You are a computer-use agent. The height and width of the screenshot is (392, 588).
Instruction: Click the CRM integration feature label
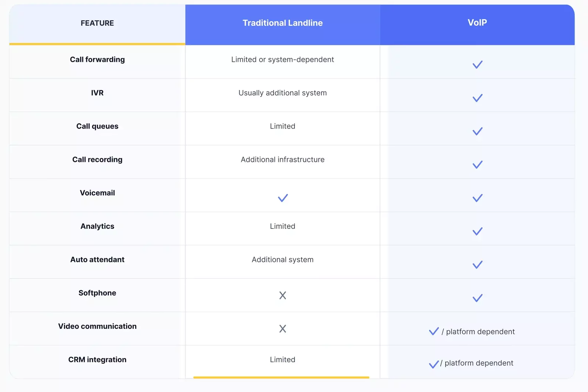tap(97, 360)
